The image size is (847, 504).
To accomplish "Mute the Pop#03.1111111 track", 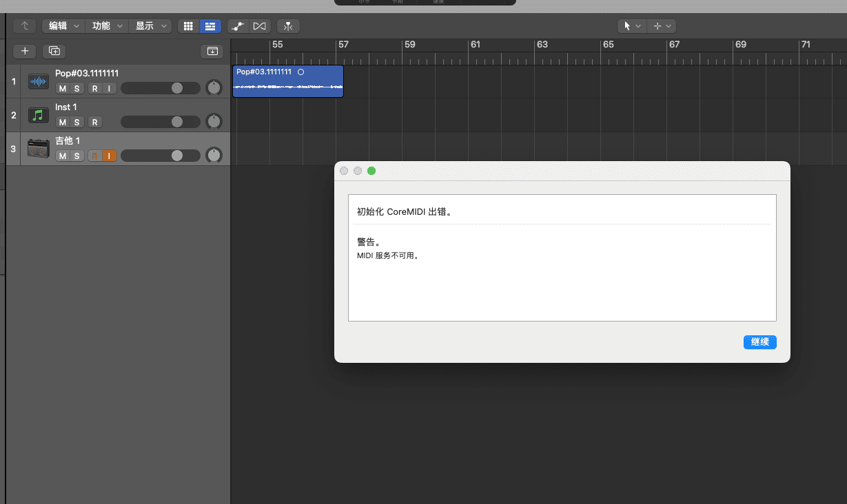I will (63, 89).
